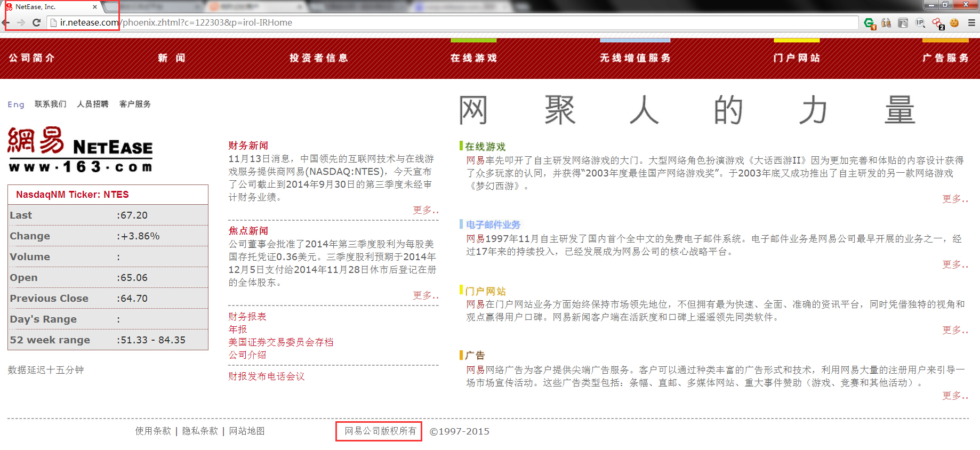Click 更多 under the 门户网站 section

coord(955,330)
